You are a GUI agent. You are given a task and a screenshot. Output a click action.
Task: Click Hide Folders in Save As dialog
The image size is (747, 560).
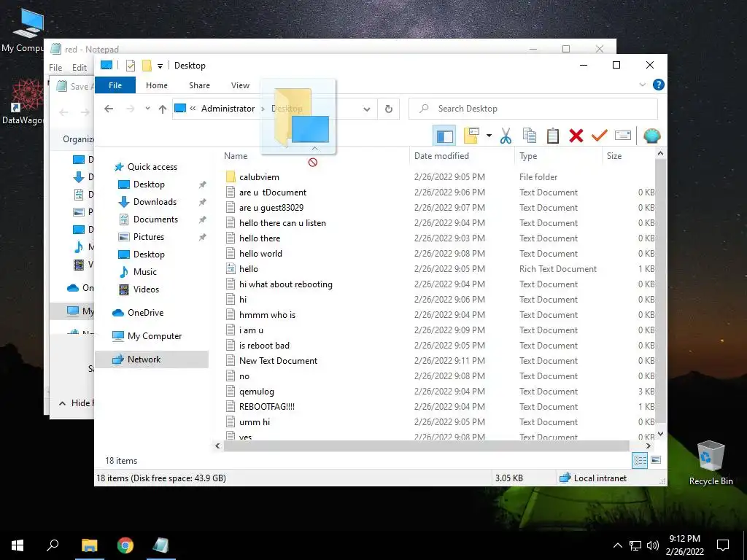coord(76,403)
